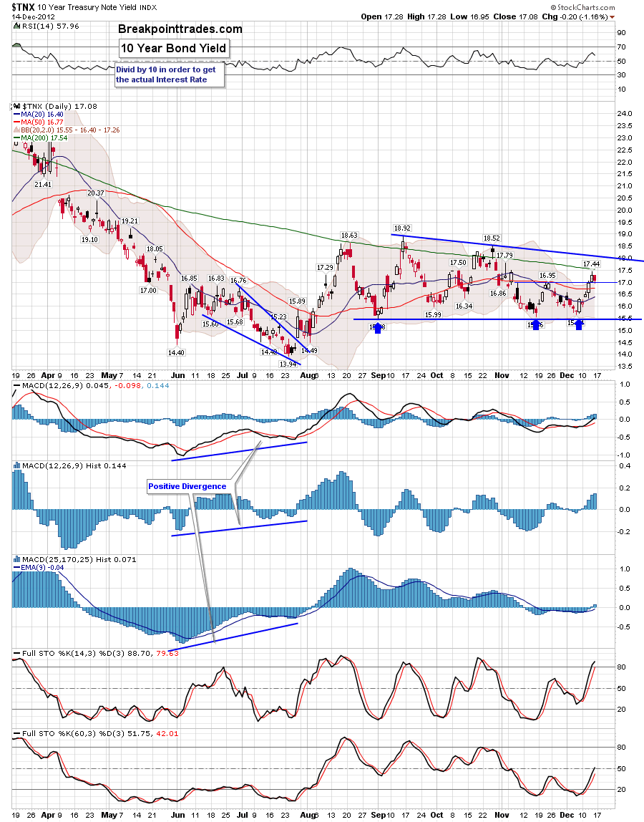The width and height of the screenshot is (644, 822).
Task: Click the Close 17.08 value
Action: pyautogui.click(x=514, y=16)
